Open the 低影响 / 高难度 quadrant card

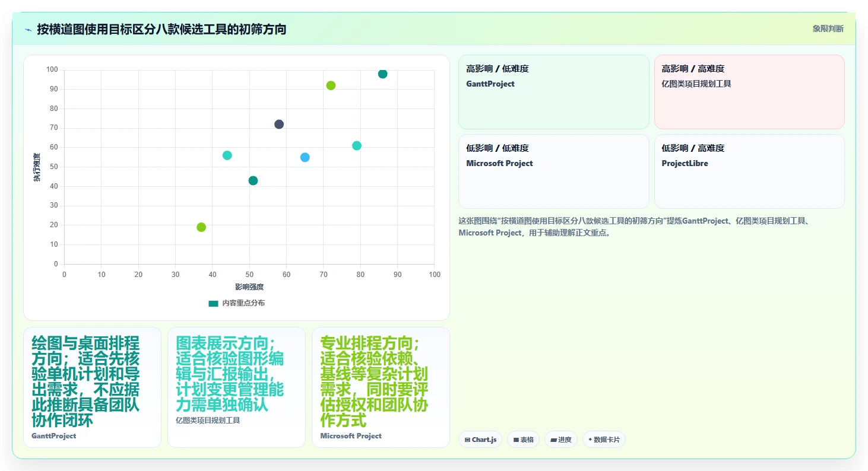point(749,171)
